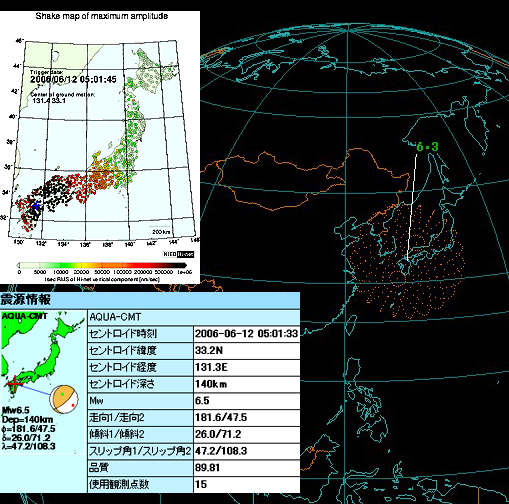
Task: Click the セントロイド時刻 label cell
Action: (140, 334)
